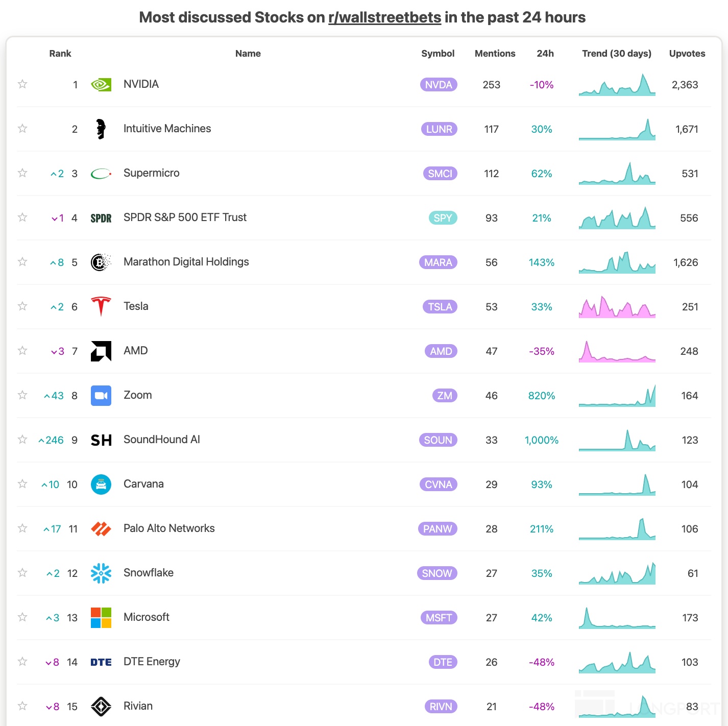The width and height of the screenshot is (728, 726).
Task: Click the NVDA symbol badge
Action: click(x=439, y=85)
